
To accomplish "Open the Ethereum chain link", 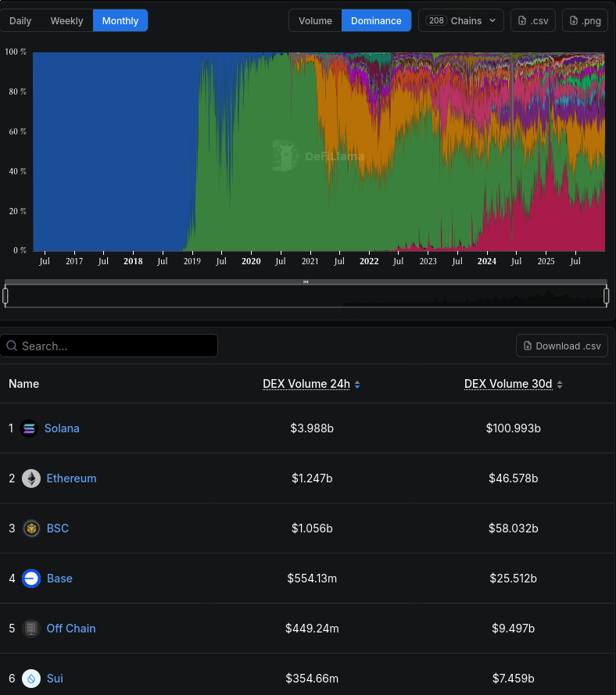I will pos(71,478).
